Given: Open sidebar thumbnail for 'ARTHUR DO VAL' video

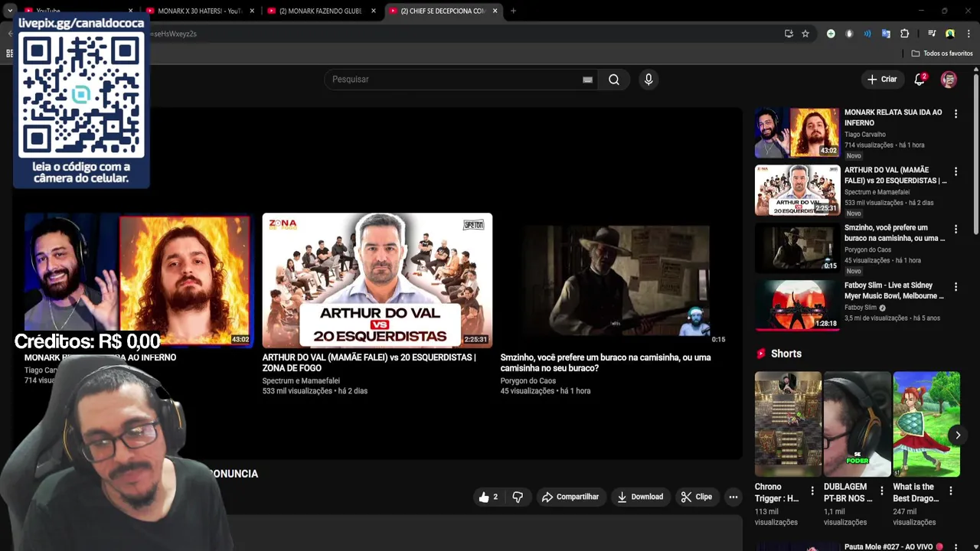Looking at the screenshot, I should coord(797,191).
